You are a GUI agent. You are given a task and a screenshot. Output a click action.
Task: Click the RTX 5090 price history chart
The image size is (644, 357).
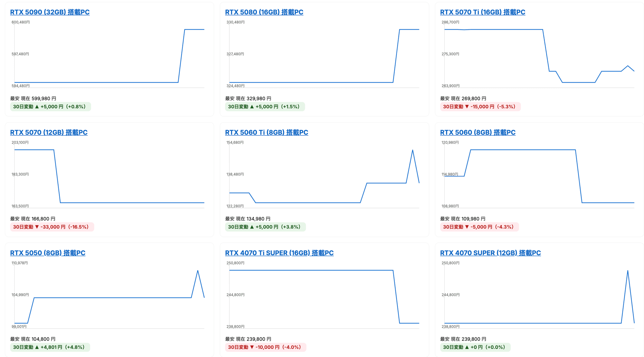[109, 55]
